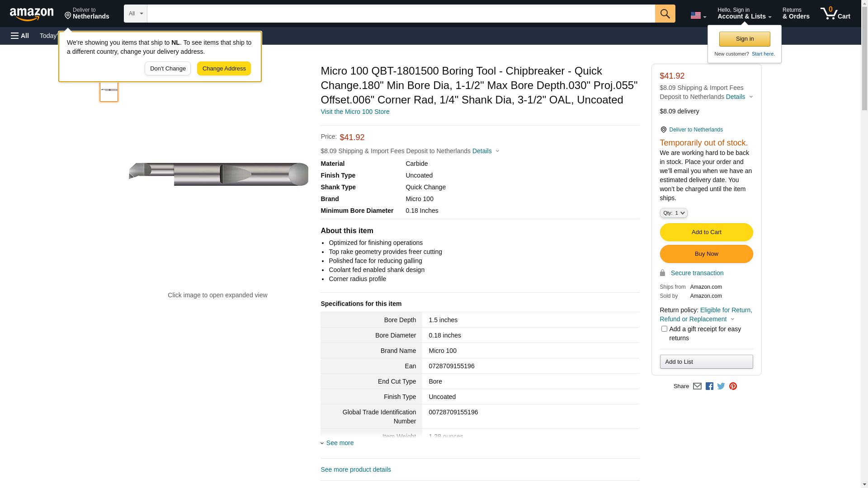Share the product on Twitter

tap(721, 386)
